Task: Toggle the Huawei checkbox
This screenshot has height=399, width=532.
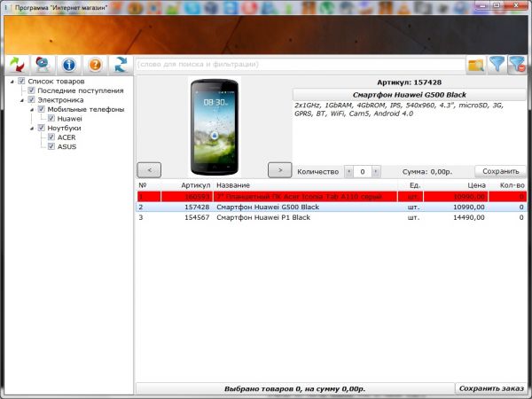Action: tap(51, 119)
